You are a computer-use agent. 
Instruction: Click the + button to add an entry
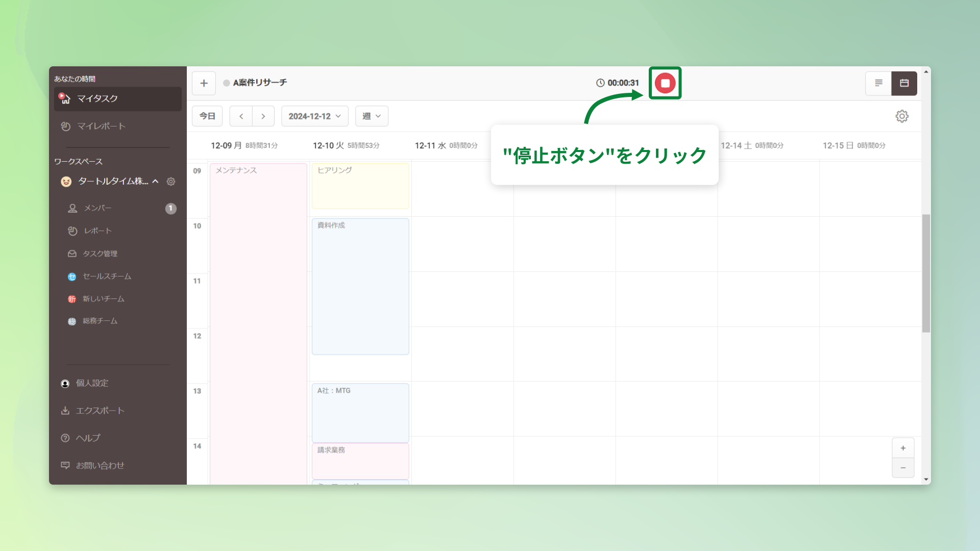204,83
